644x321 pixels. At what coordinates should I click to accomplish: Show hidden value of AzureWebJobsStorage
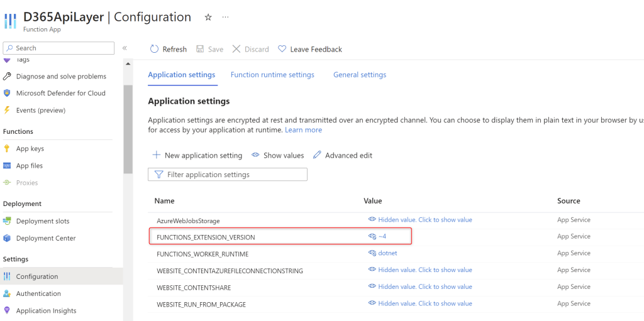425,220
